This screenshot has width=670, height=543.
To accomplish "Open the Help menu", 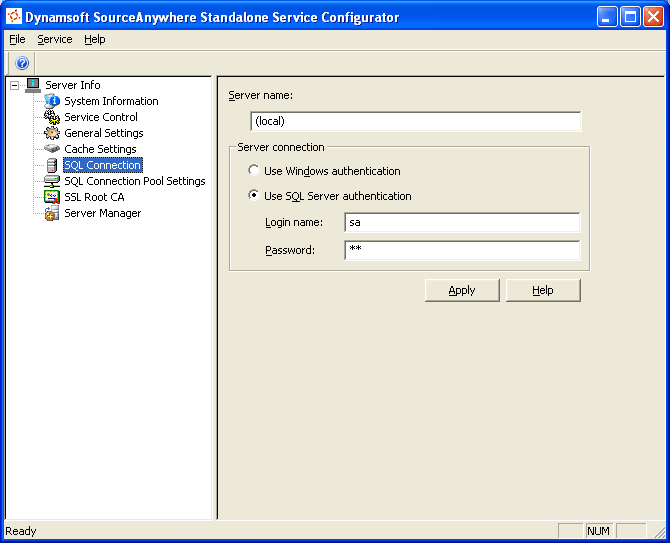I will pos(94,39).
